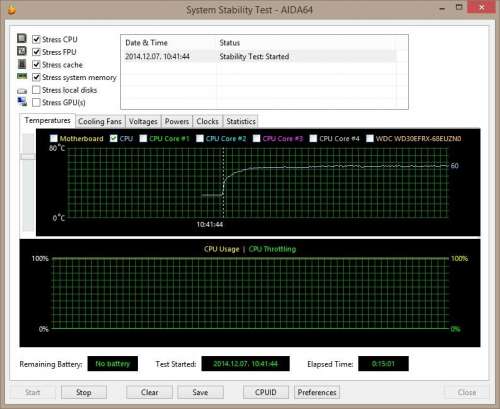Screen dimensions: 500x409
Task: Click the 10:41:44 timeline marker on graph
Action: pyautogui.click(x=210, y=224)
